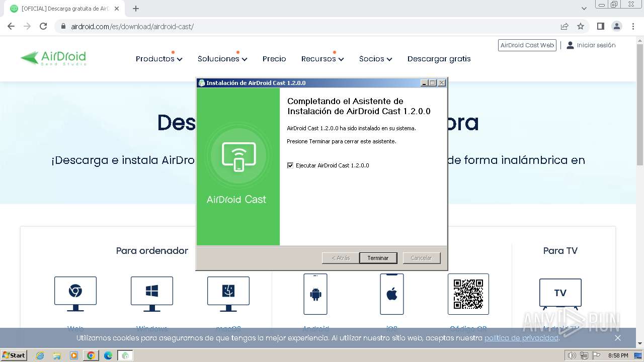Click the site lock icon in address bar
The width and height of the screenshot is (644, 362).
coord(63,26)
